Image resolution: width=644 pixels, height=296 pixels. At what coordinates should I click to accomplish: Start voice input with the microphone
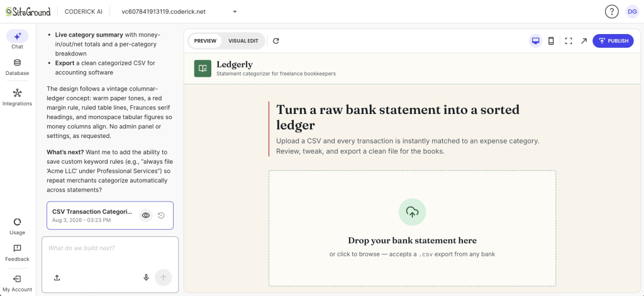146,278
